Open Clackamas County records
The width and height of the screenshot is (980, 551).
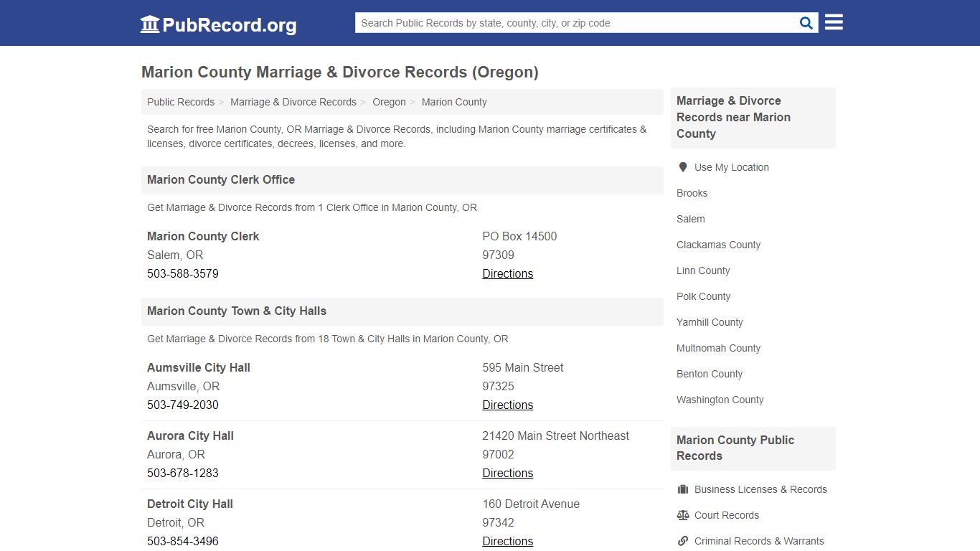pos(718,245)
